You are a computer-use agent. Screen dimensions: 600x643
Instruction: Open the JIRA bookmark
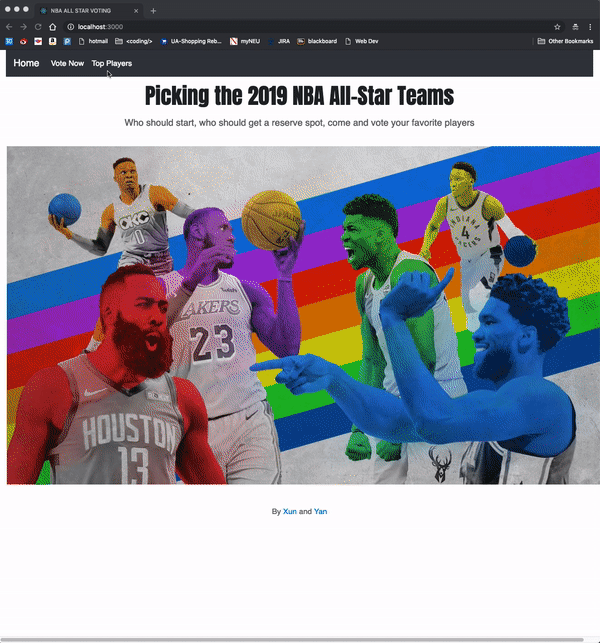[x=279, y=41]
